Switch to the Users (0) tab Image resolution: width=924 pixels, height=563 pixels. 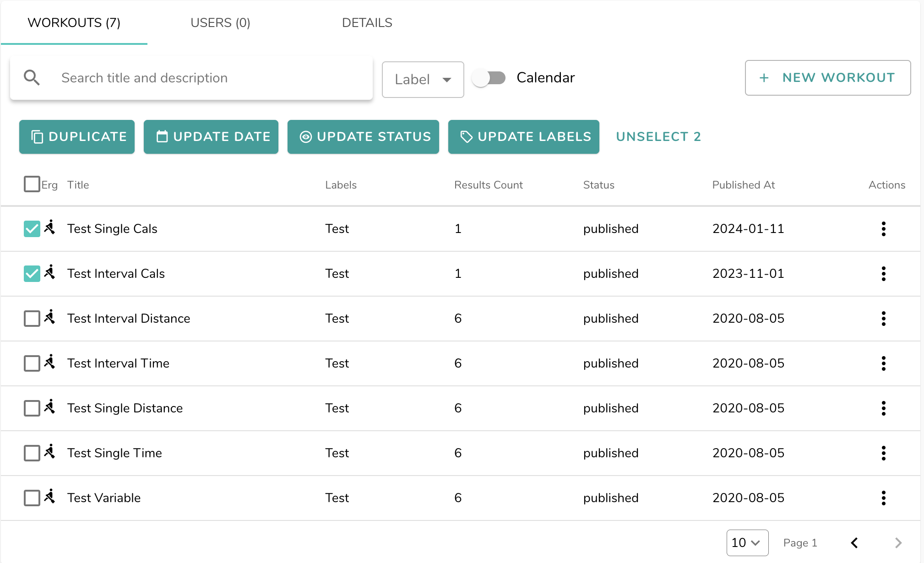[220, 22]
